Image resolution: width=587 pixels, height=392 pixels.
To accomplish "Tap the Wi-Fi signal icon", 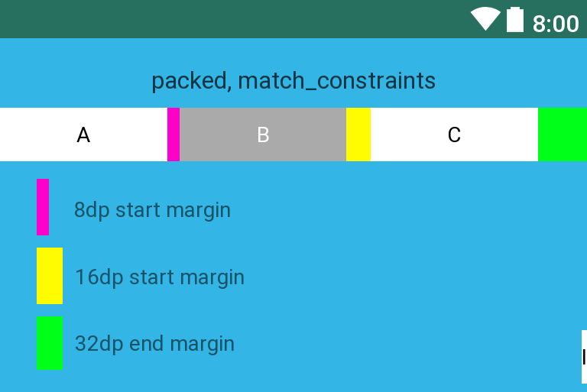I will (x=485, y=18).
